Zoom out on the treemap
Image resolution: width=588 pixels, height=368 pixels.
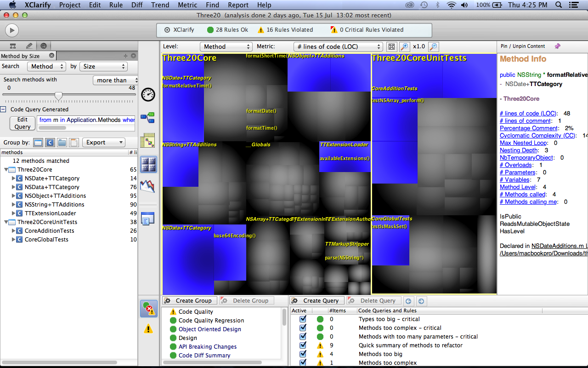click(x=433, y=46)
